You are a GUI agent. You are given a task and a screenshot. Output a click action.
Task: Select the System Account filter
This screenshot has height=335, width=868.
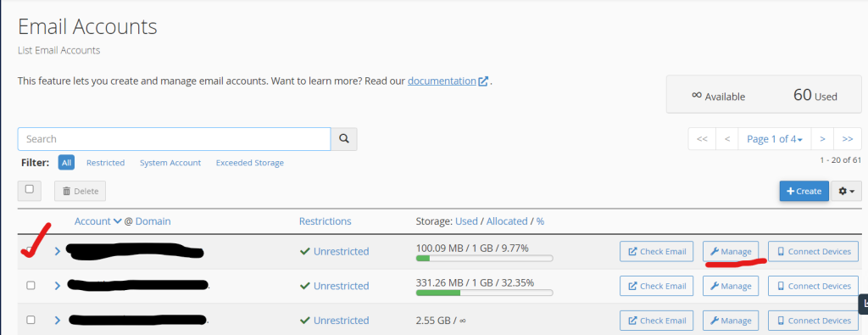tap(170, 163)
